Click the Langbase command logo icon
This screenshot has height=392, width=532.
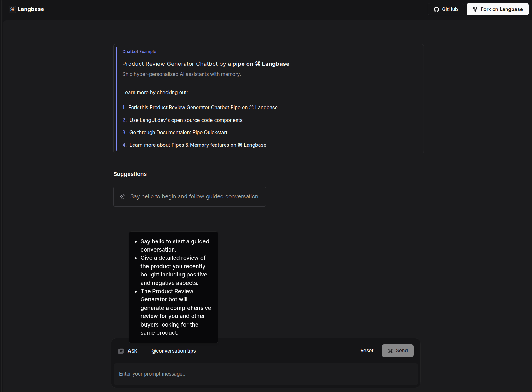pyautogui.click(x=12, y=9)
